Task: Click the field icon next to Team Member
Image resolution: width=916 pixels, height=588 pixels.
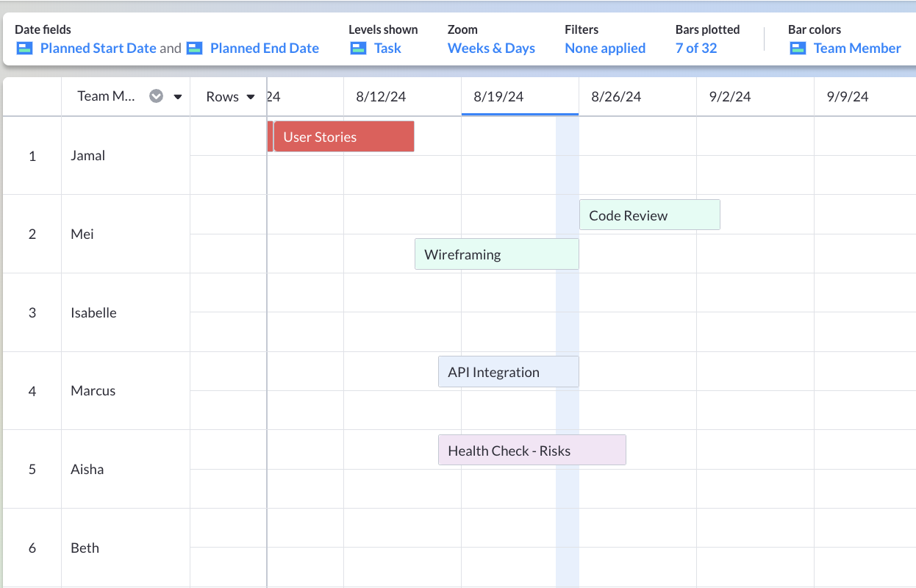Action: [796, 48]
